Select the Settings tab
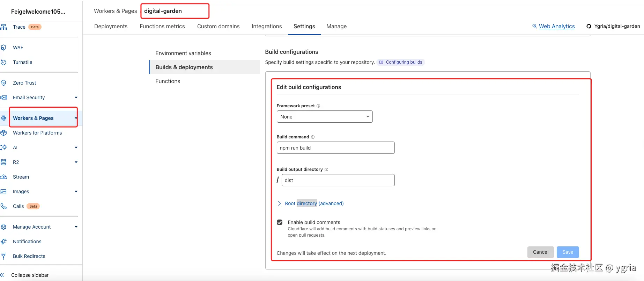This screenshot has width=644, height=281. [x=304, y=26]
